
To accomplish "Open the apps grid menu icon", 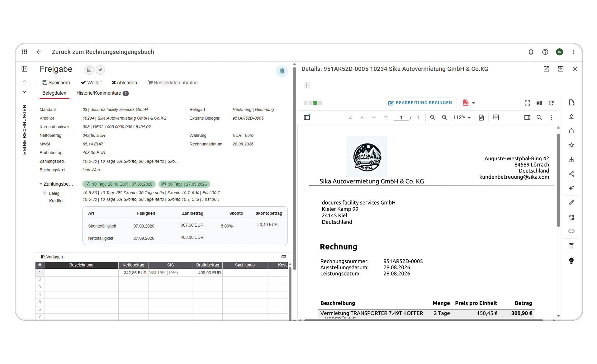I will [x=25, y=52].
